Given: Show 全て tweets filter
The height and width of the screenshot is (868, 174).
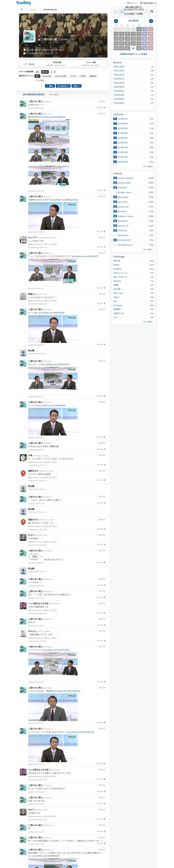Looking at the screenshot, I should (x=38, y=76).
